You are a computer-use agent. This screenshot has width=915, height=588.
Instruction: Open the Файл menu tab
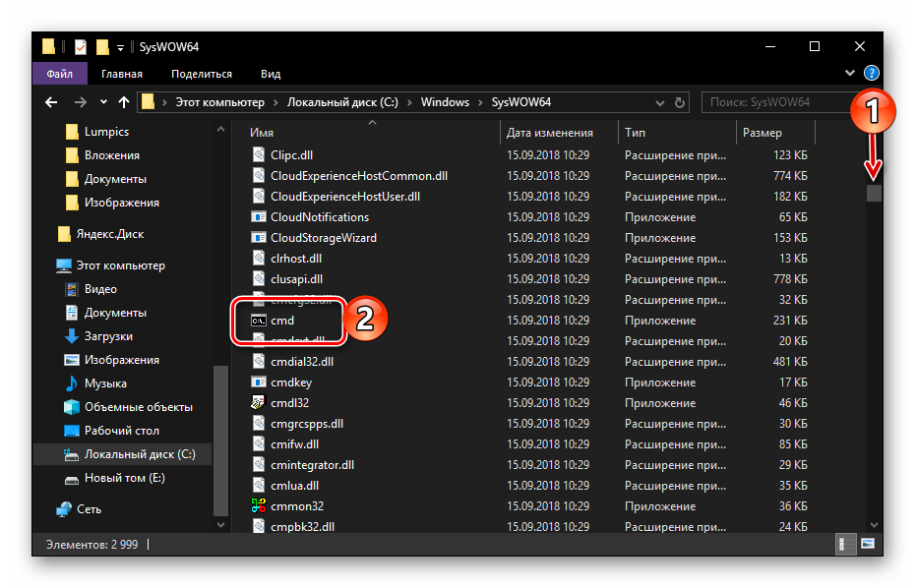click(x=59, y=74)
